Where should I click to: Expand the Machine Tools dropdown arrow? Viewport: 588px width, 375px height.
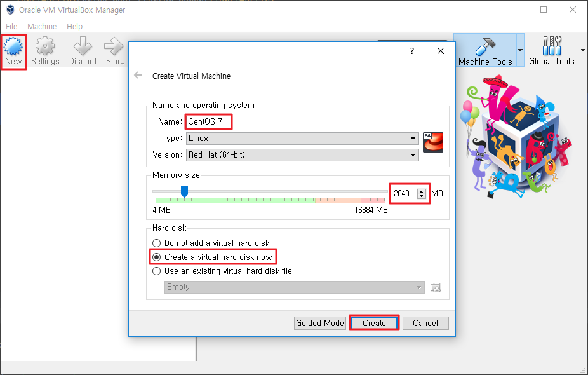[x=521, y=50]
